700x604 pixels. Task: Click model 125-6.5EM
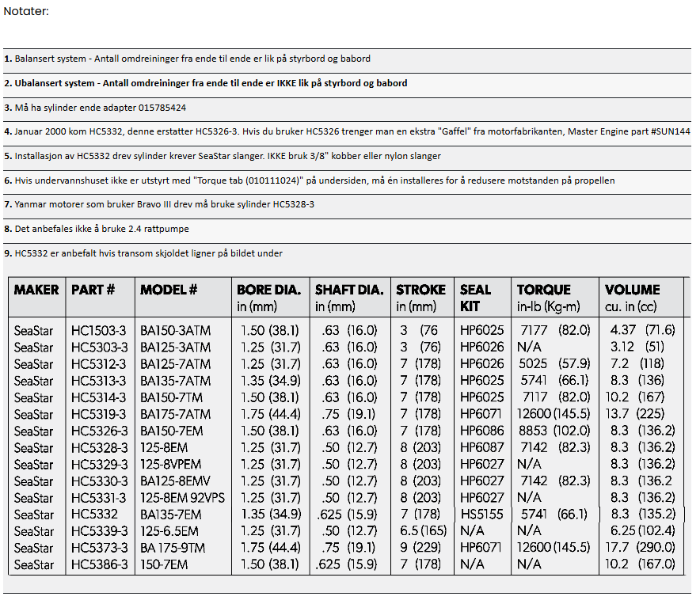click(x=169, y=532)
